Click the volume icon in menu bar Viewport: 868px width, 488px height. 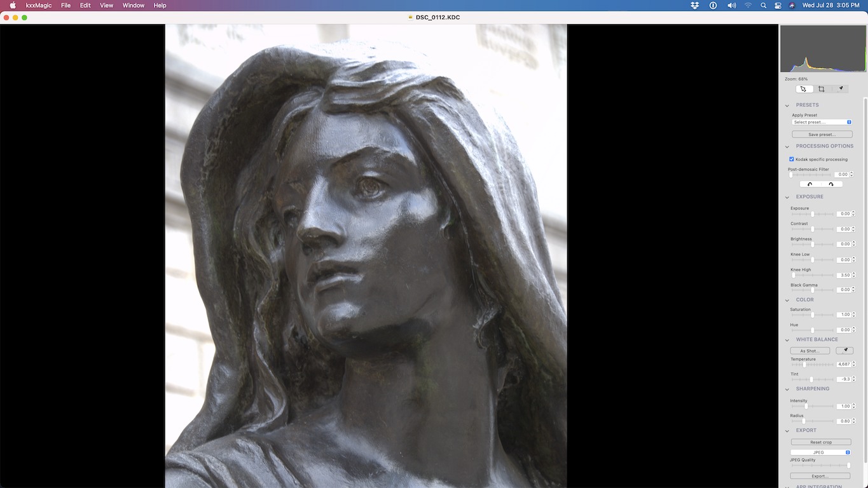(731, 5)
